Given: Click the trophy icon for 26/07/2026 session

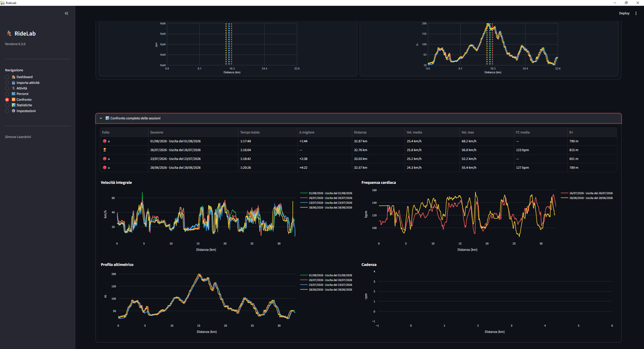Looking at the screenshot, I should (x=105, y=150).
